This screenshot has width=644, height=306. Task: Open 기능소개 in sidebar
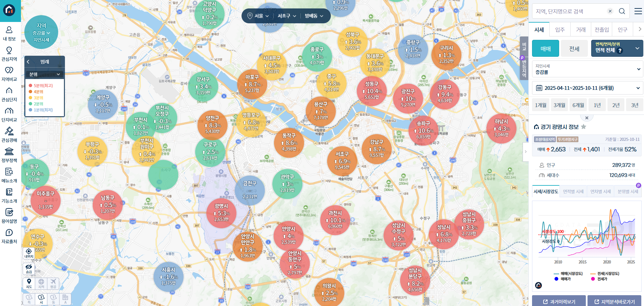[x=9, y=196]
